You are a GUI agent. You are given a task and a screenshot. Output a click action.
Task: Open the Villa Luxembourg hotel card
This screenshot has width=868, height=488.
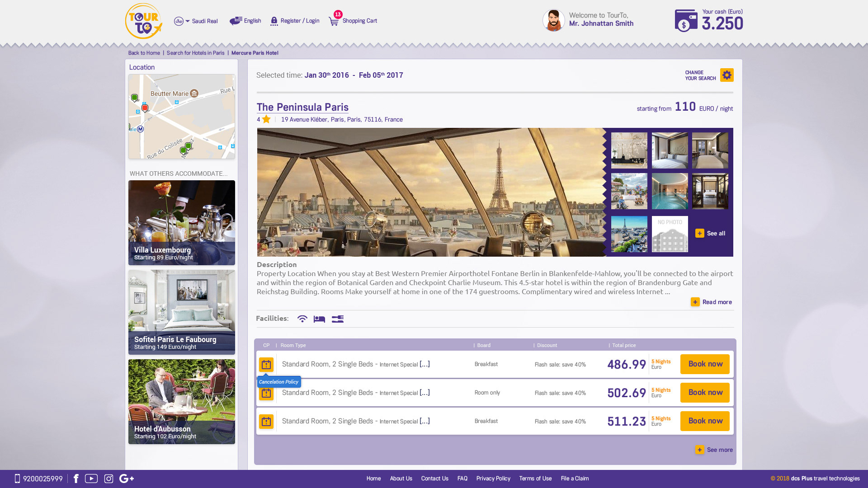pos(182,223)
